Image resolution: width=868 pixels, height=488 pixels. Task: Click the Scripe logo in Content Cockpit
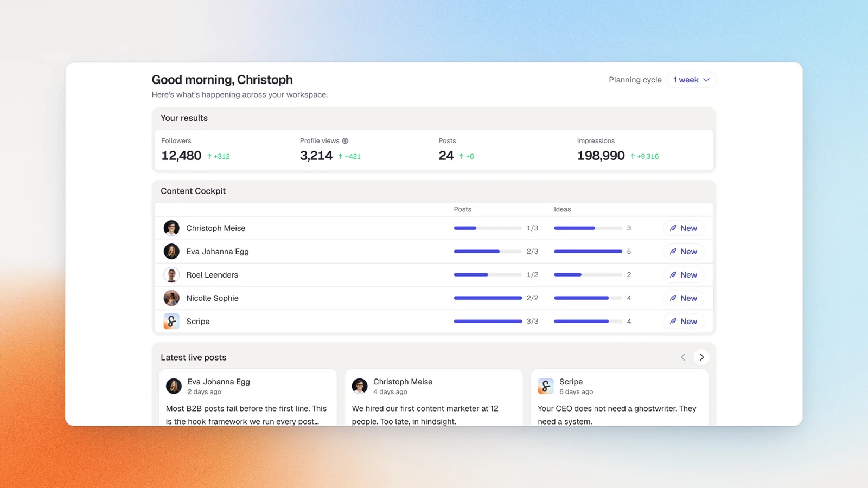(x=171, y=322)
